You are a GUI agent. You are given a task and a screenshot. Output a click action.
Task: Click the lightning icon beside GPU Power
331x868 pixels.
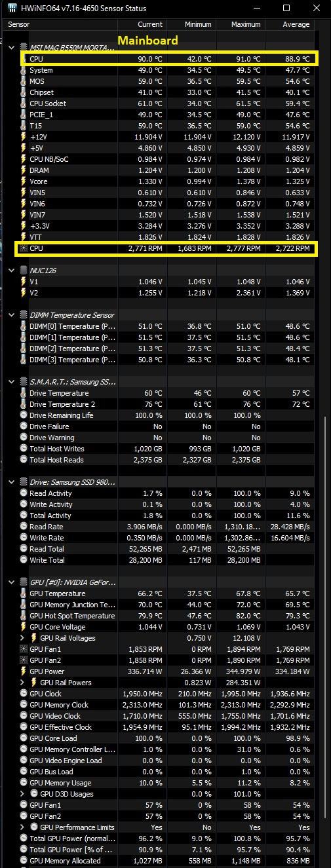[24, 671]
